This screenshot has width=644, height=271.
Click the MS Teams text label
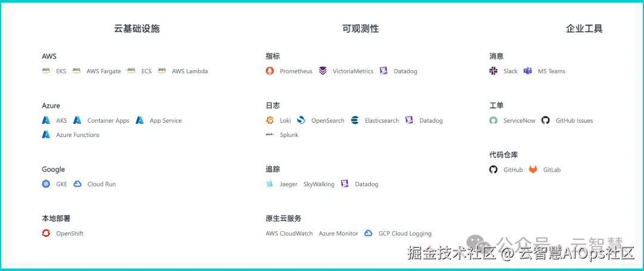[x=552, y=71]
